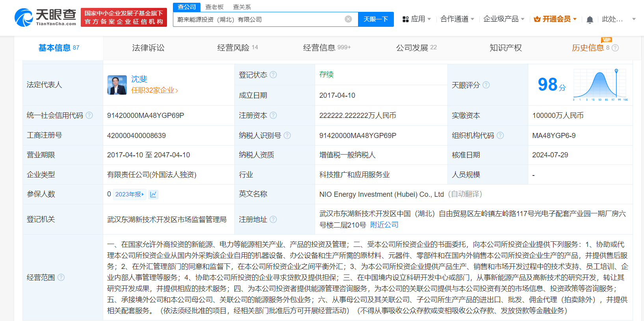Click the 天眼一下 search button
644x321 pixels.
[x=376, y=19]
